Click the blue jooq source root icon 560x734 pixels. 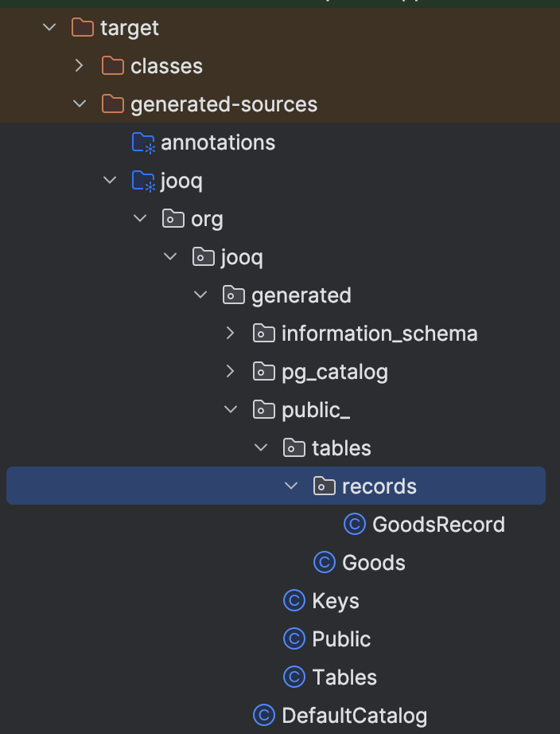click(x=143, y=182)
